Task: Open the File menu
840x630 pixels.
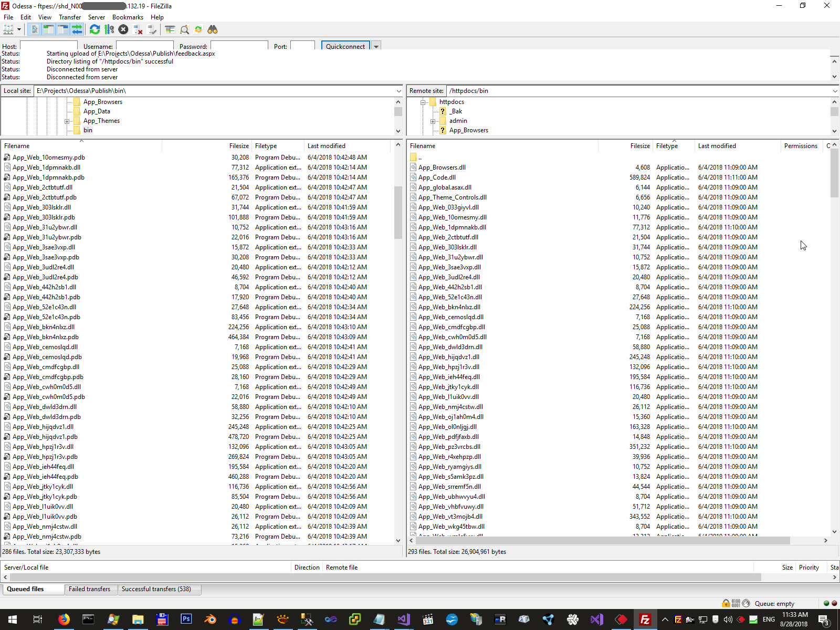Action: pos(8,17)
